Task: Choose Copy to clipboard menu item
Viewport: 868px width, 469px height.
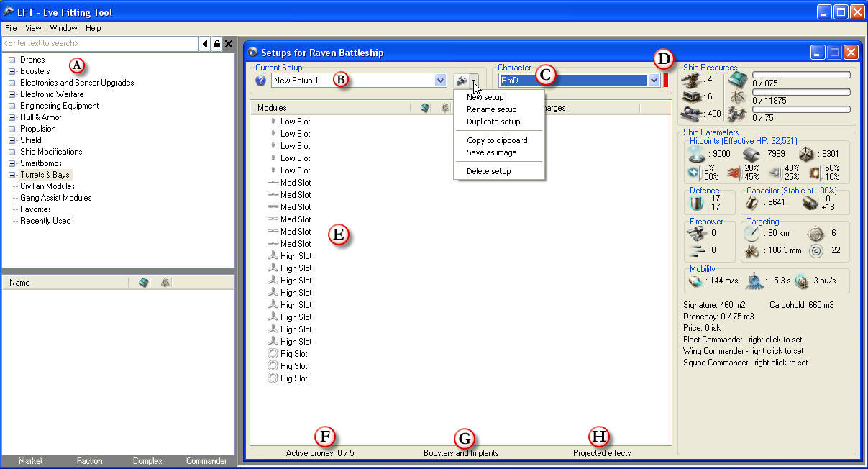Action: point(497,140)
